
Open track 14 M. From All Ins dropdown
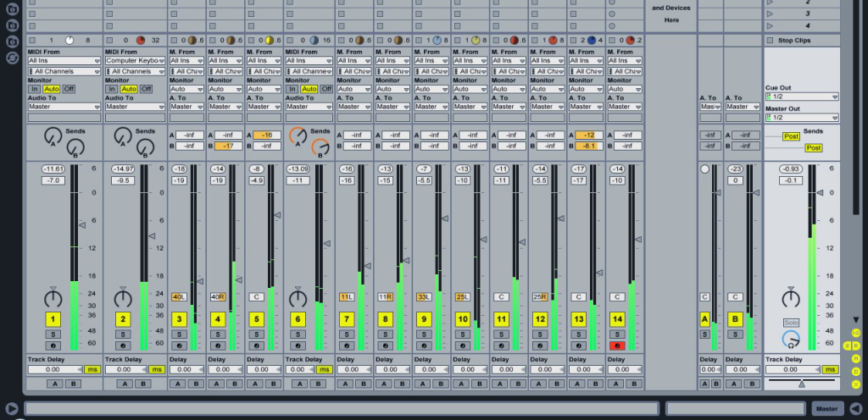(x=625, y=61)
